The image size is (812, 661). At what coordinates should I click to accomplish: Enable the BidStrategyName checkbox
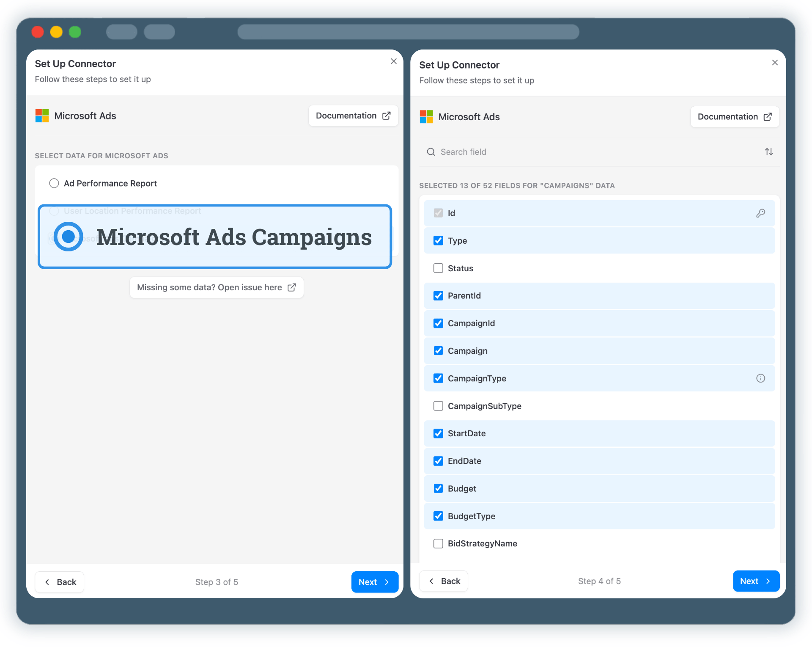pos(438,543)
